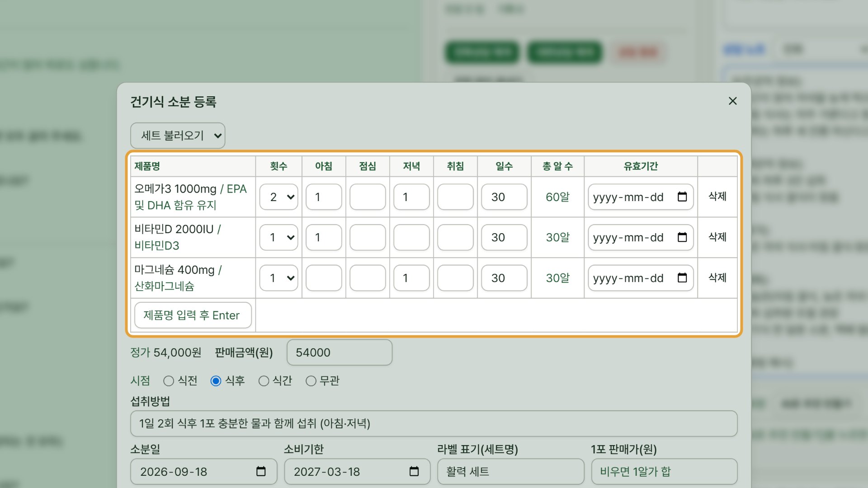Click 취침 field in 마그네슘 row
Image resolution: width=868 pixels, height=488 pixels.
coord(455,278)
